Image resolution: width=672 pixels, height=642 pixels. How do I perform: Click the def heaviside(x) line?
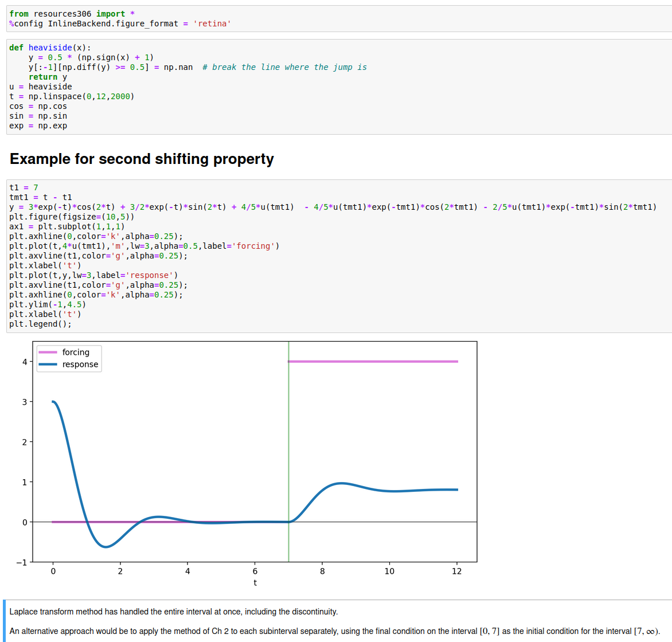[x=50, y=48]
